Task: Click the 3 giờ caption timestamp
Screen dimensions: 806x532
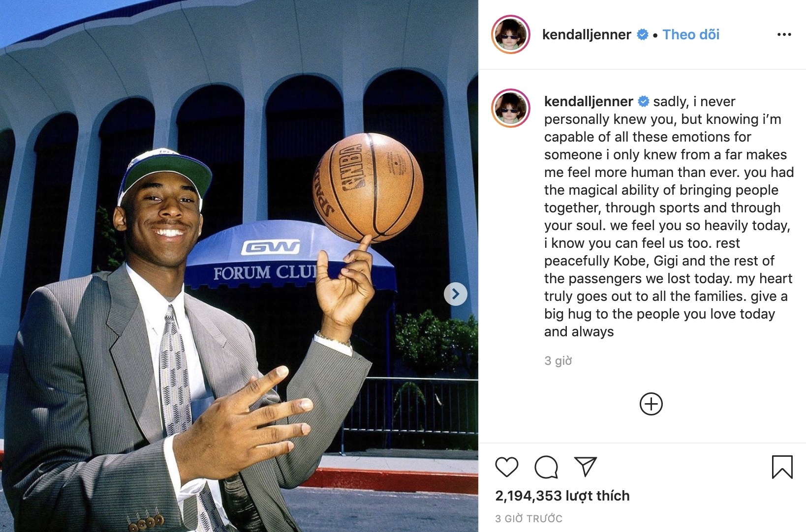Action: pos(558,361)
